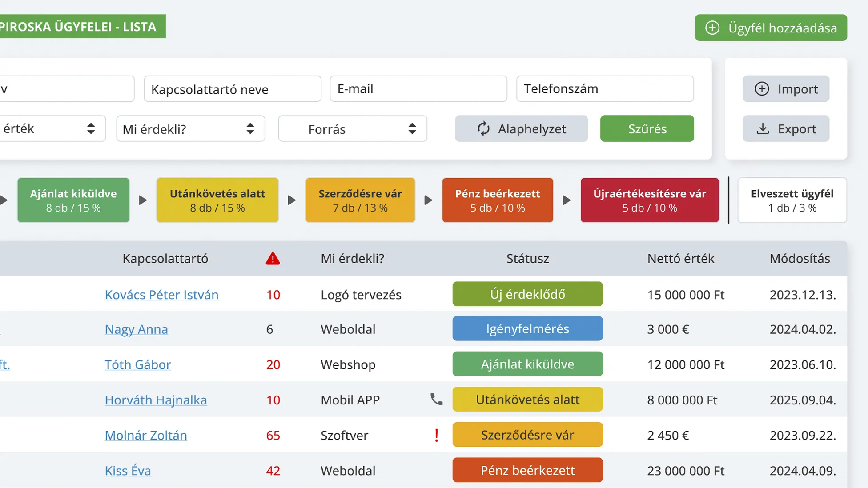Viewport: 868px width, 488px height.
Task: Click the 23 000 000 Ft value
Action: (x=686, y=471)
